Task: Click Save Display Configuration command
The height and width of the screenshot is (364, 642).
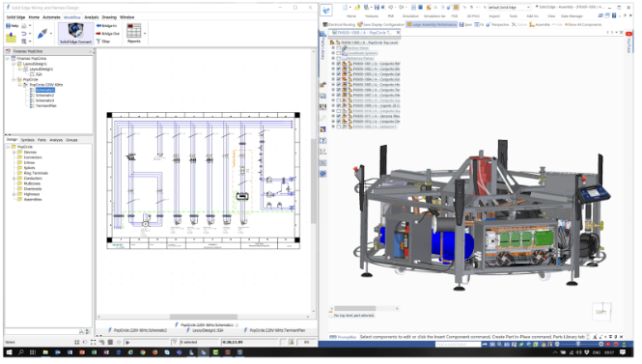Action: click(x=381, y=24)
